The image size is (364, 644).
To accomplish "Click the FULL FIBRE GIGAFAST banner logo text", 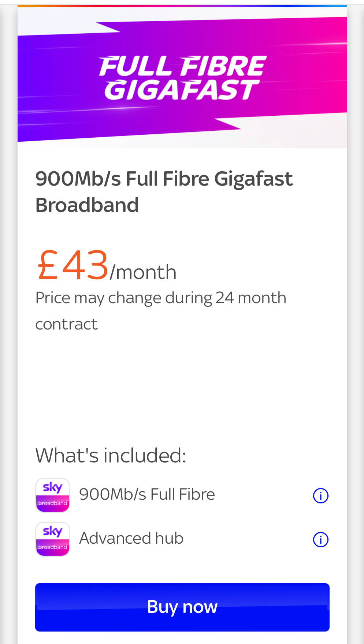I will point(182,78).
